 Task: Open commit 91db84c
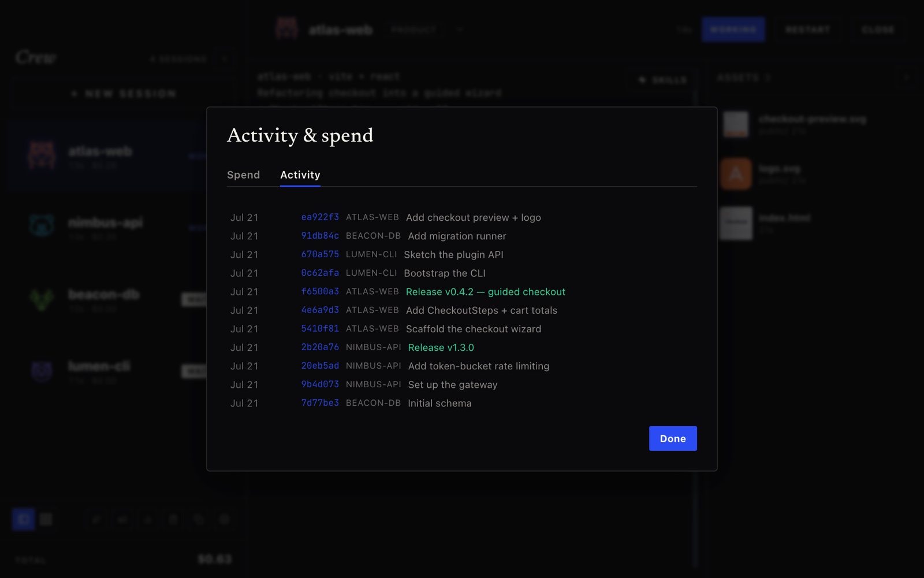(x=320, y=236)
